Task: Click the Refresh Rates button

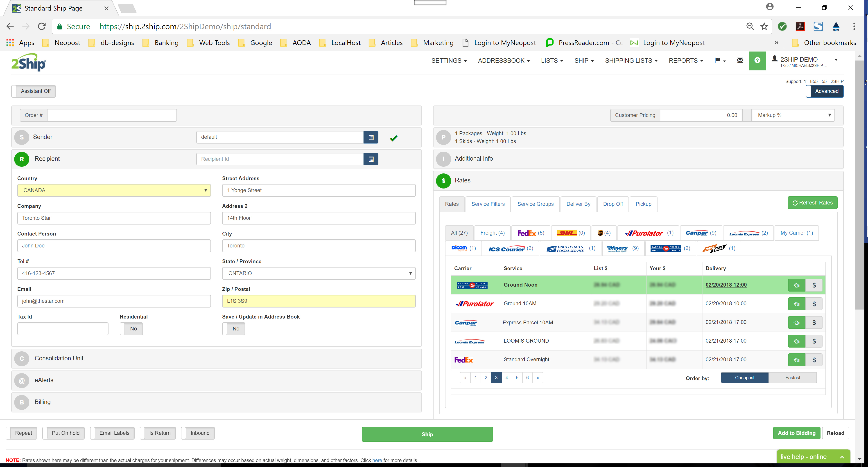Action: [812, 203]
